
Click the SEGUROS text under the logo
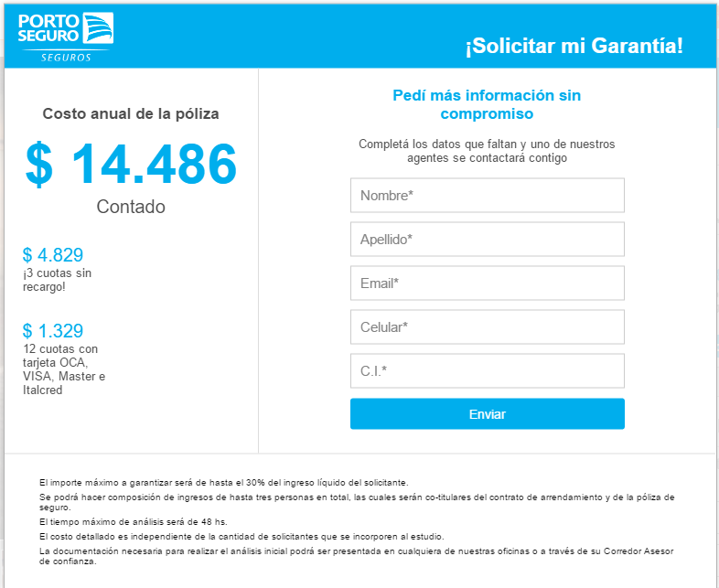(66, 58)
